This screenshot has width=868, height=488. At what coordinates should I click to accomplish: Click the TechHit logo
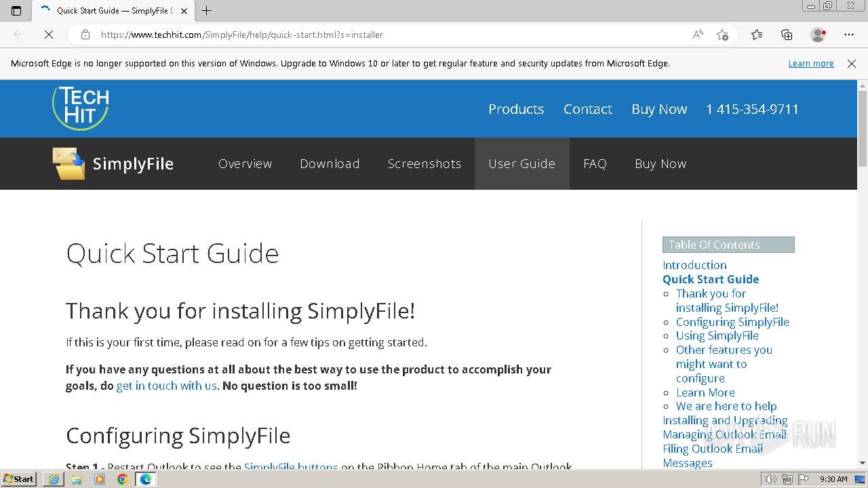[x=81, y=108]
